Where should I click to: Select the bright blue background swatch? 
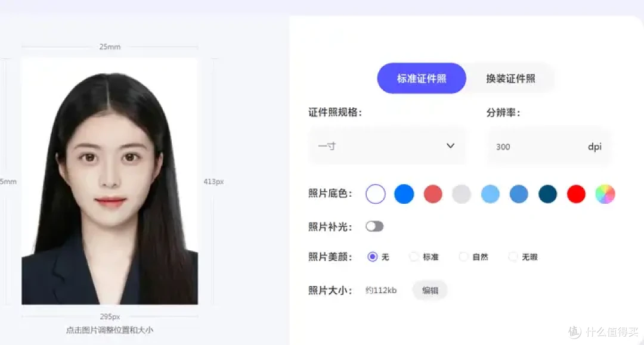pyautogui.click(x=404, y=194)
